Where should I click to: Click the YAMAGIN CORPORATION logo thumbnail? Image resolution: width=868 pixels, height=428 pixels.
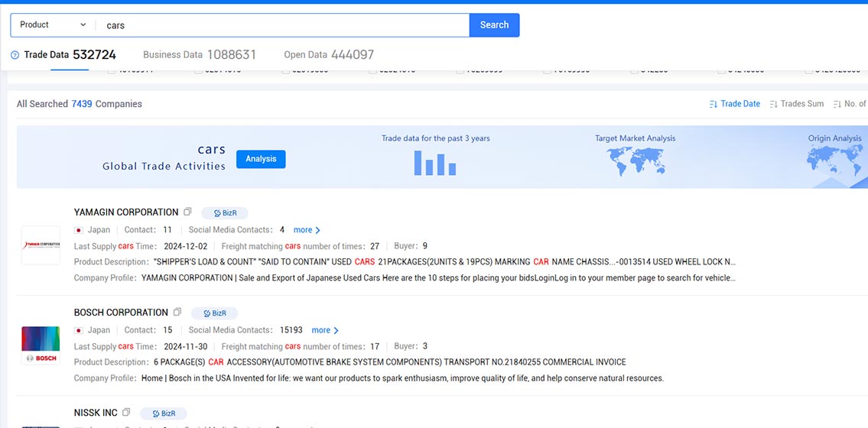41,245
